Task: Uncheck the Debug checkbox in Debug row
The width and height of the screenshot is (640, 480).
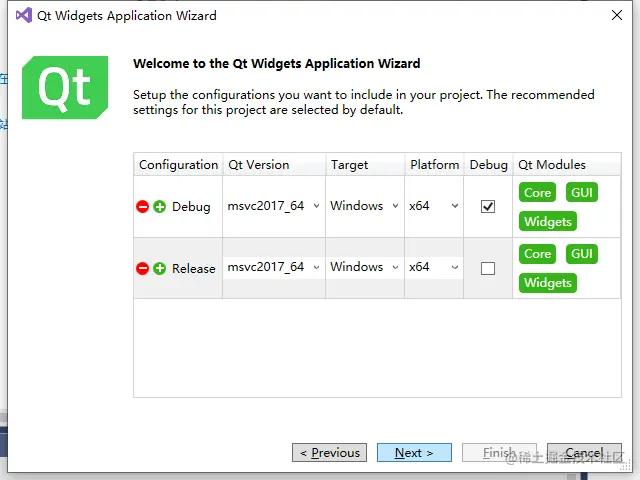Action: tap(488, 207)
